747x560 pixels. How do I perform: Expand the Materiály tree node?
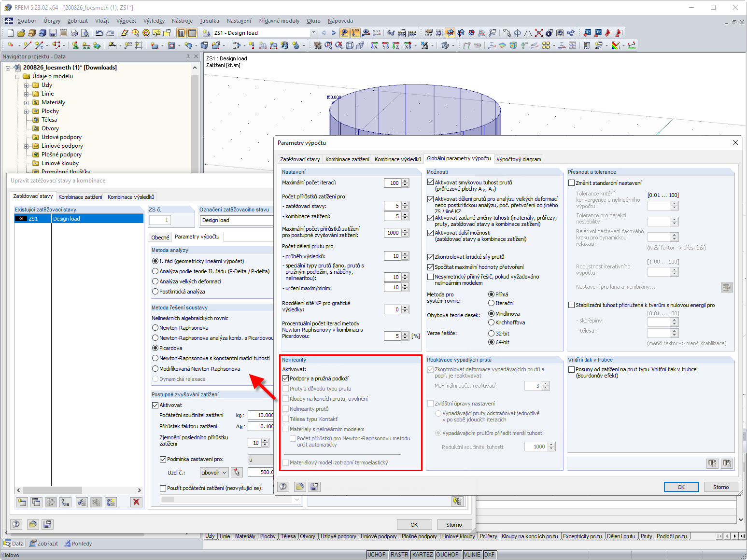pos(27,102)
